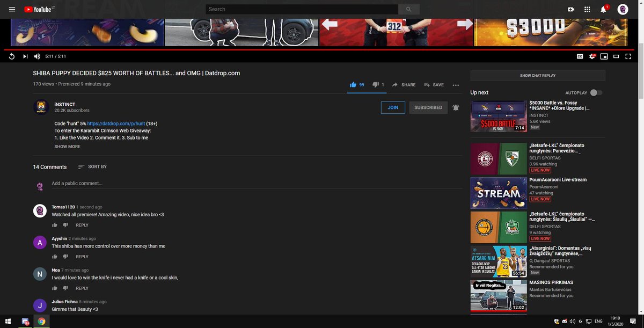Reply to Tomas1120's comment
644x328 pixels.
82,225
